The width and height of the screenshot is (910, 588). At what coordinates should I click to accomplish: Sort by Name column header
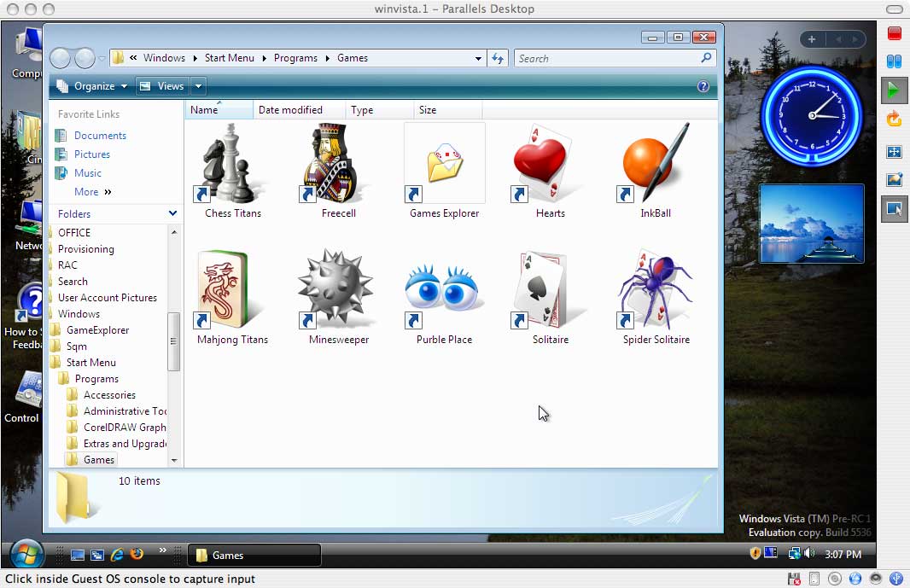tap(219, 110)
